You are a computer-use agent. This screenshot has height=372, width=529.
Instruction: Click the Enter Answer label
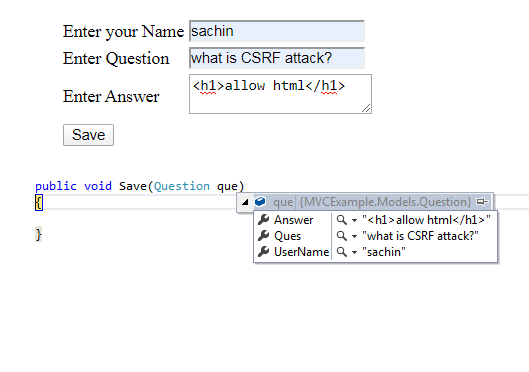[x=111, y=96]
